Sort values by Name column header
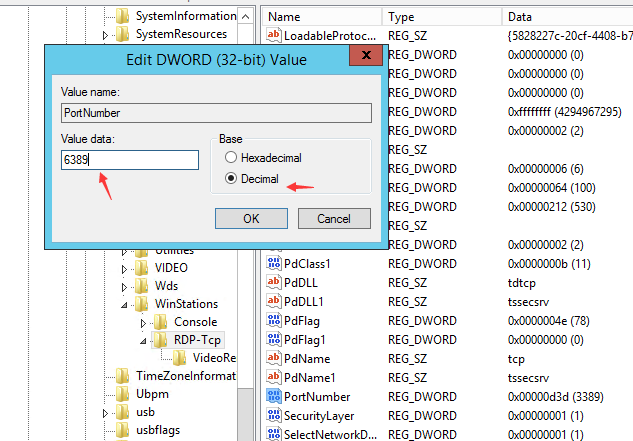Image resolution: width=633 pixels, height=441 pixels. pyautogui.click(x=284, y=17)
